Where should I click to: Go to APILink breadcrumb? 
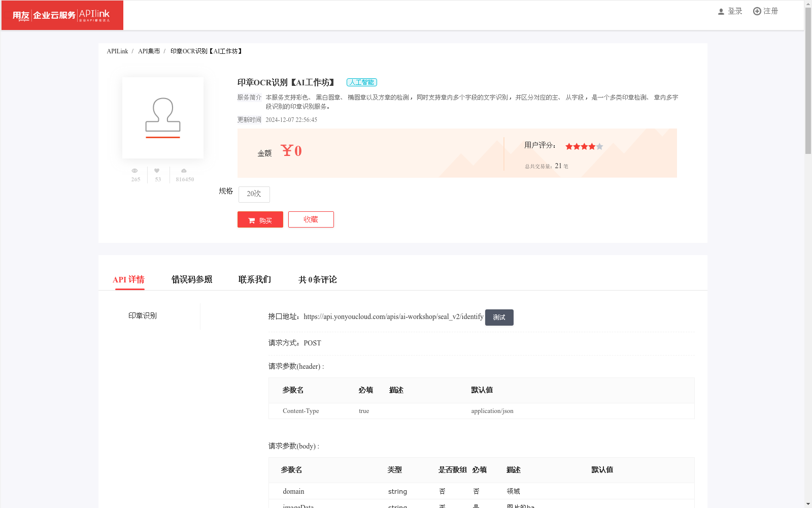pos(117,51)
